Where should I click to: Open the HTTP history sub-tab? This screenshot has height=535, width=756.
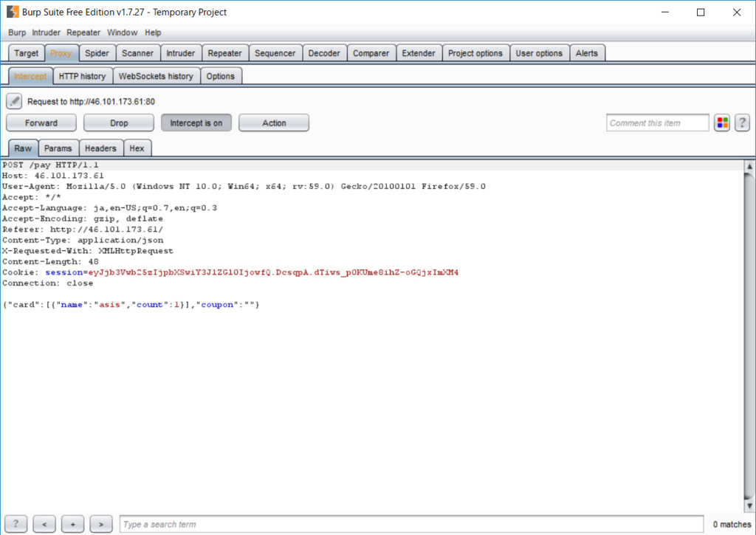click(82, 76)
